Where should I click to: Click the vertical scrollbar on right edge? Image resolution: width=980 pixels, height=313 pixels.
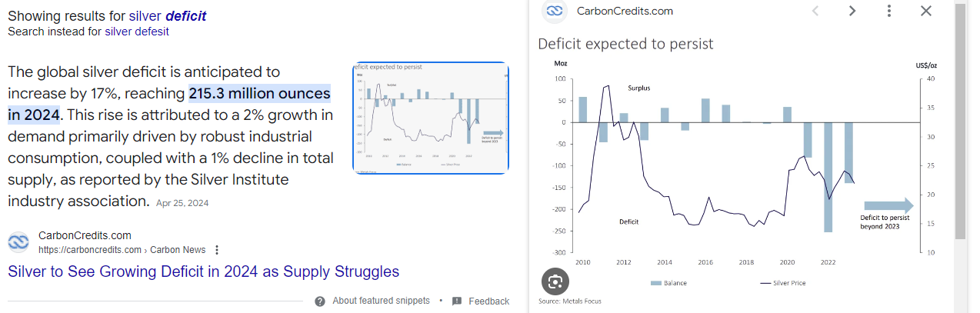pos(960,123)
